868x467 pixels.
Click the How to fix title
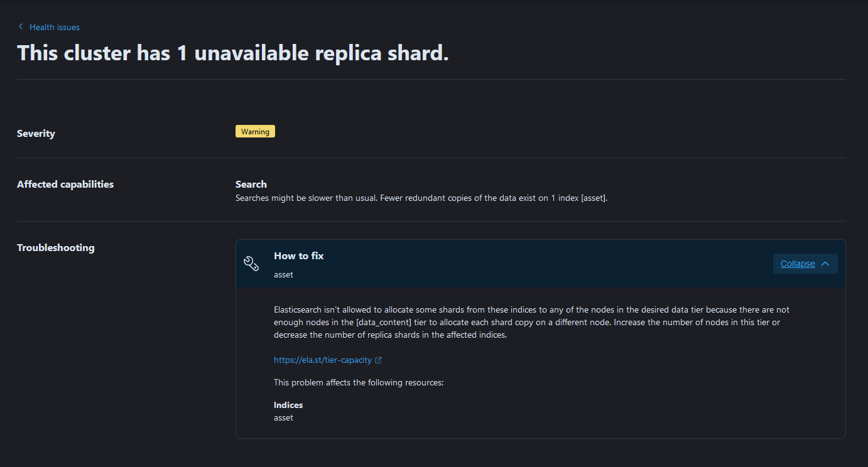pyautogui.click(x=299, y=255)
